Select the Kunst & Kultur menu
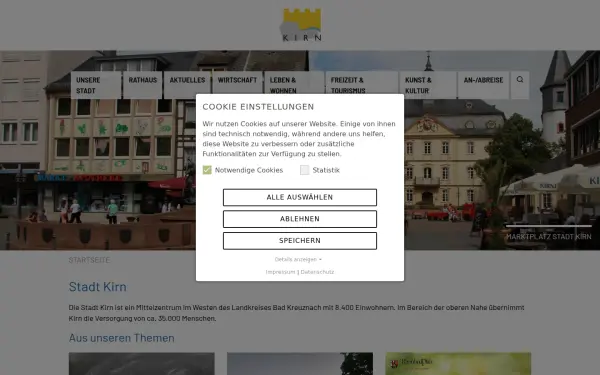Image resolution: width=600 pixels, height=375 pixels. tap(428, 85)
